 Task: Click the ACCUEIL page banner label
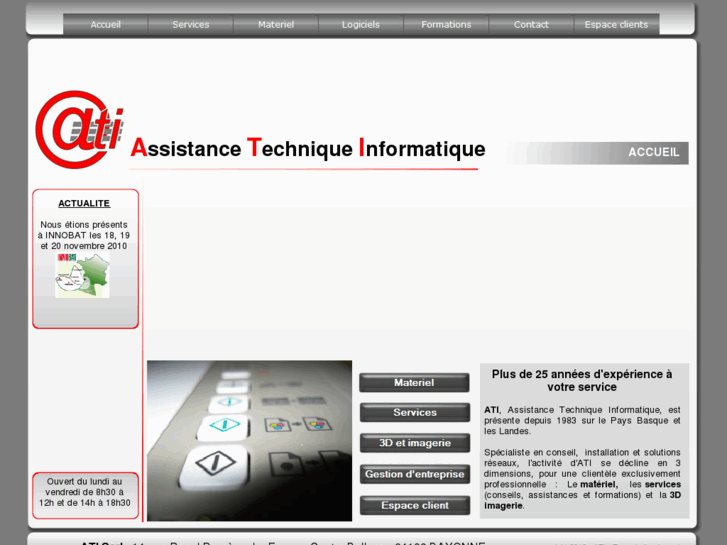(653, 152)
